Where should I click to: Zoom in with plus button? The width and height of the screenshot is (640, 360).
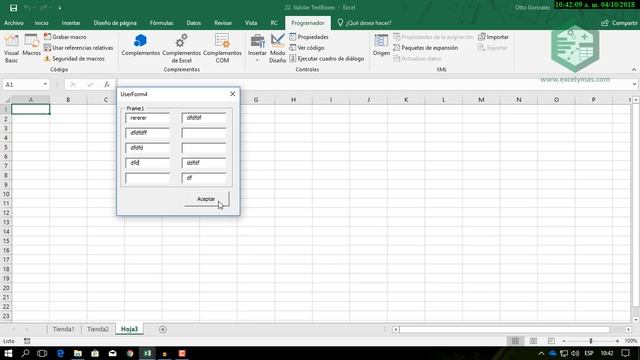tap(617, 341)
